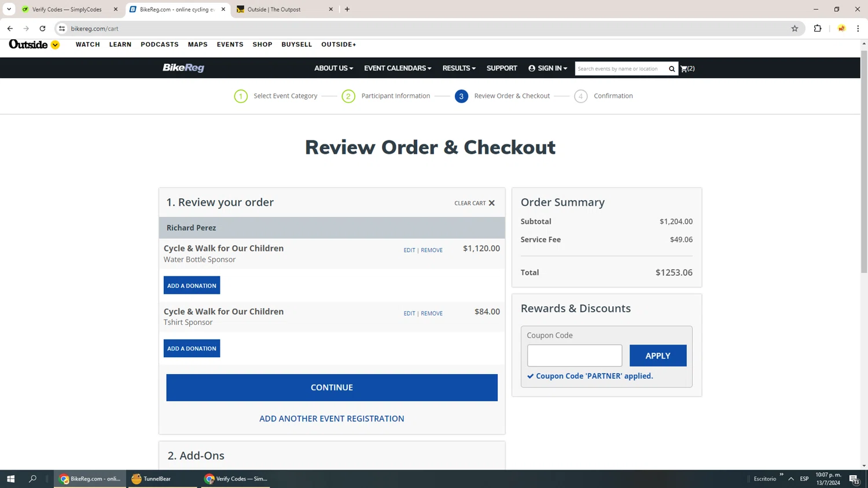Click the TunnelBear extension icon in toolbar
Screen dimensions: 868x488
[841, 28]
